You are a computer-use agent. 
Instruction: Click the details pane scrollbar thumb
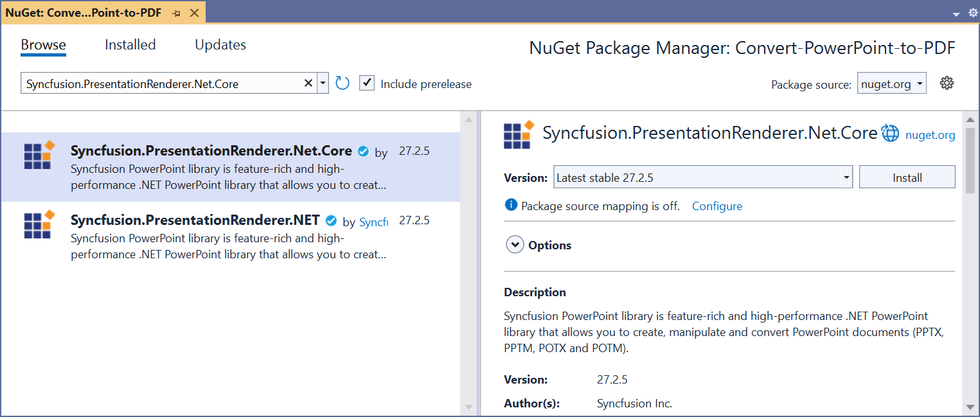[970, 160]
